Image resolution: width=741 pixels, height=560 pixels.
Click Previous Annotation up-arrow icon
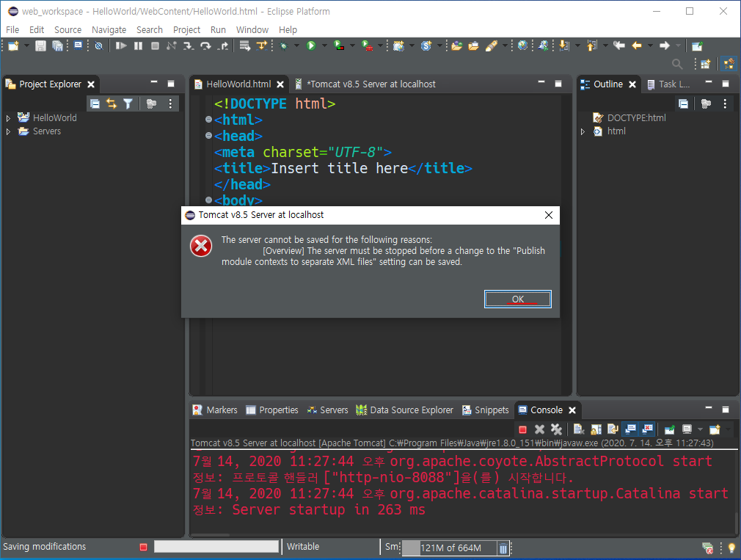591,46
